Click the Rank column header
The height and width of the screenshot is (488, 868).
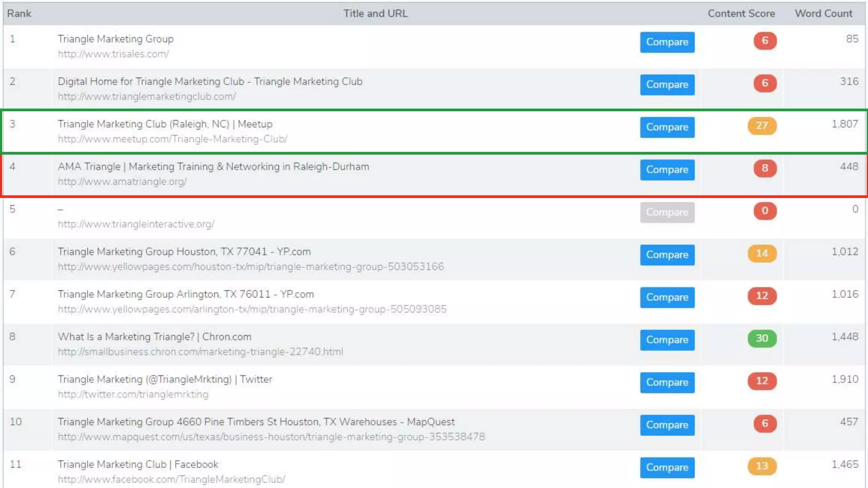[x=19, y=14]
